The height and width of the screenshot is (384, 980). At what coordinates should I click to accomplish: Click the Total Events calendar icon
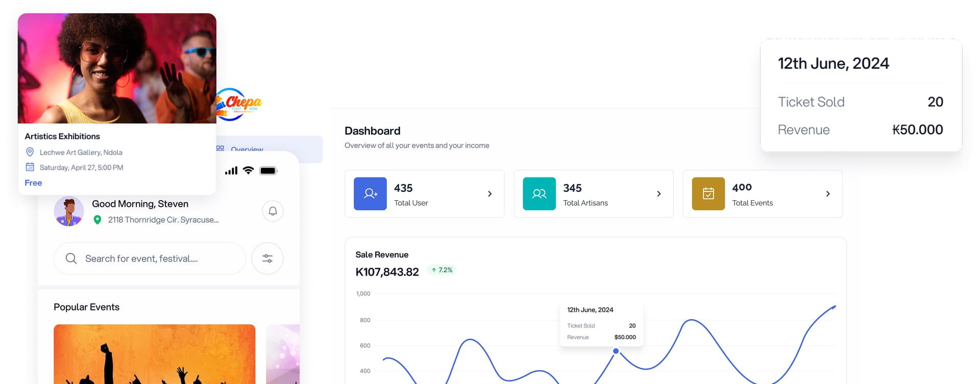point(708,194)
